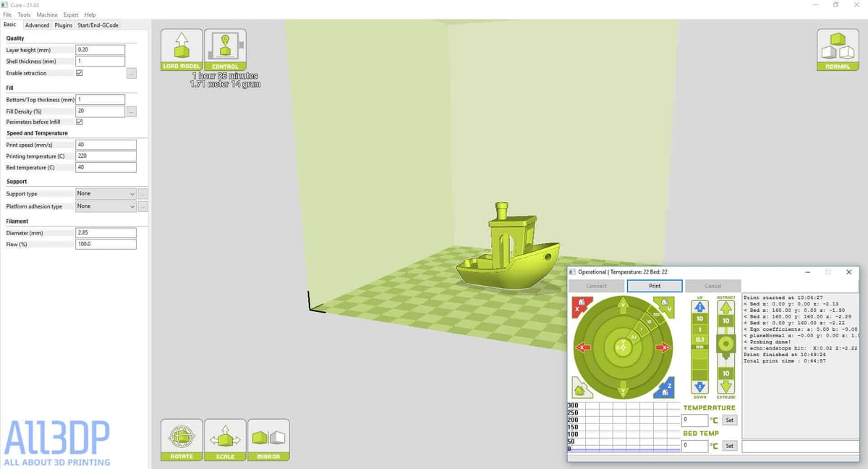The width and height of the screenshot is (868, 469).
Task: Switch to the Plugins tab
Action: point(64,25)
